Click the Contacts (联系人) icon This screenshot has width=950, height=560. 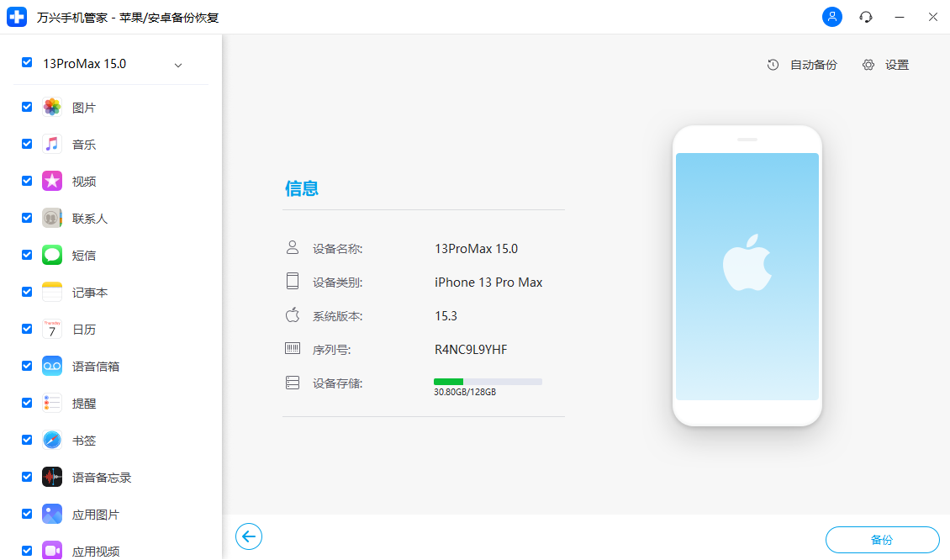52,218
